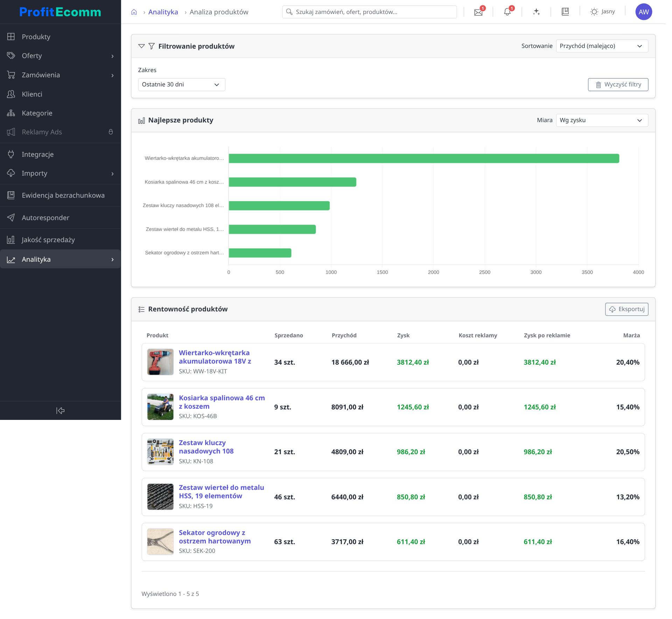Click the Kosiarka spalinowa chart bar

[x=293, y=182]
